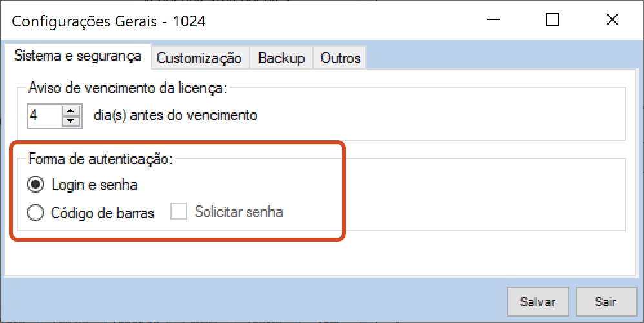
Task: Click the Sair button
Action: (605, 302)
